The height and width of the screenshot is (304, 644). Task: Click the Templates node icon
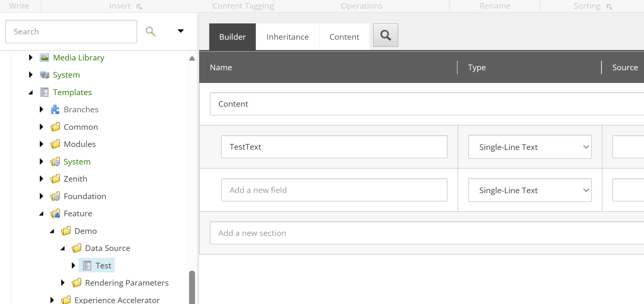[44, 92]
